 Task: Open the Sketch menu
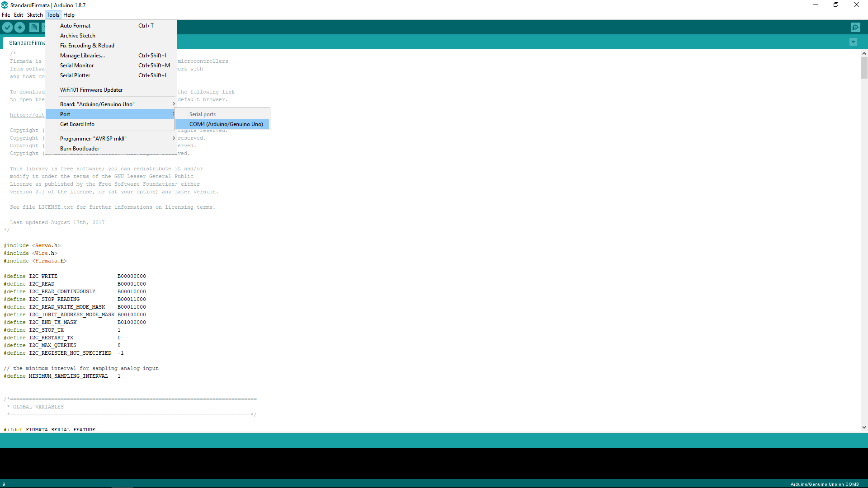[35, 15]
